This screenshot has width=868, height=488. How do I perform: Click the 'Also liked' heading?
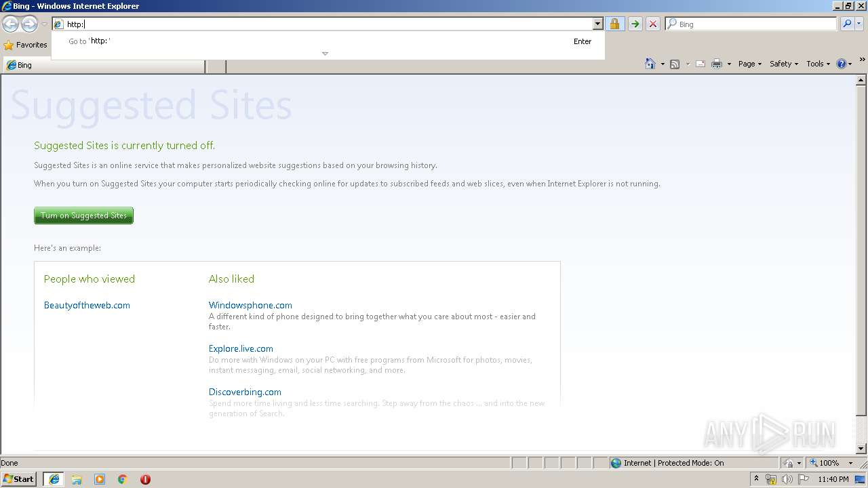coord(231,279)
